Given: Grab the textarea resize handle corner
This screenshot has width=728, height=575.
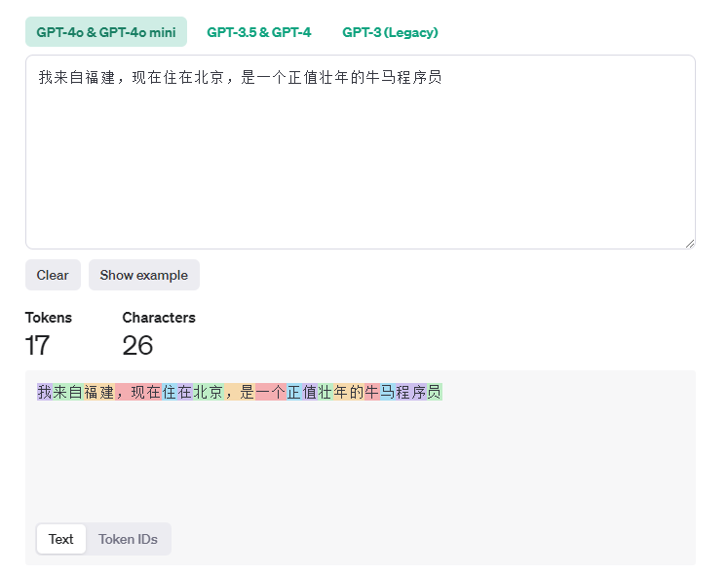Looking at the screenshot, I should pos(690,244).
